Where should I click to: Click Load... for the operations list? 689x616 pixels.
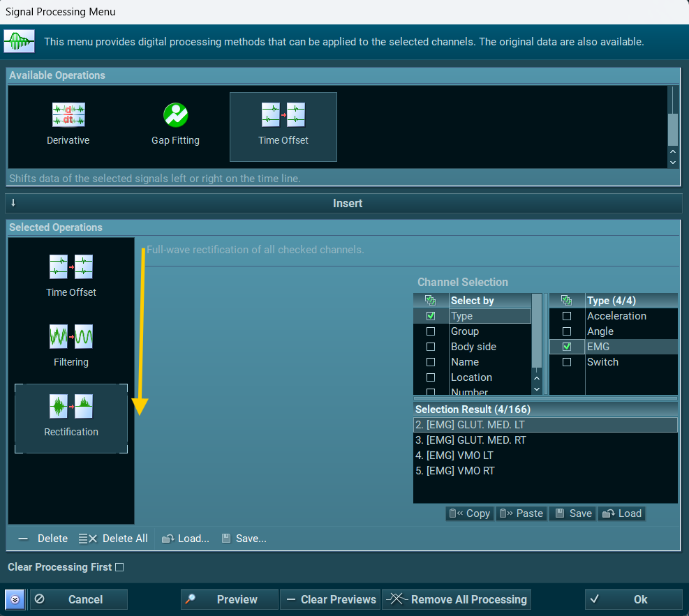pos(186,539)
